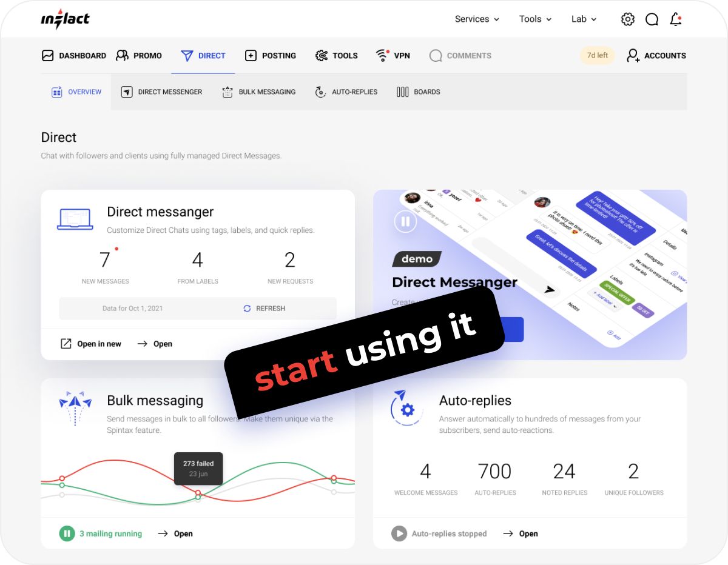Open the Boards sub-tab
Screen dimensions: 728x565
(x=418, y=92)
